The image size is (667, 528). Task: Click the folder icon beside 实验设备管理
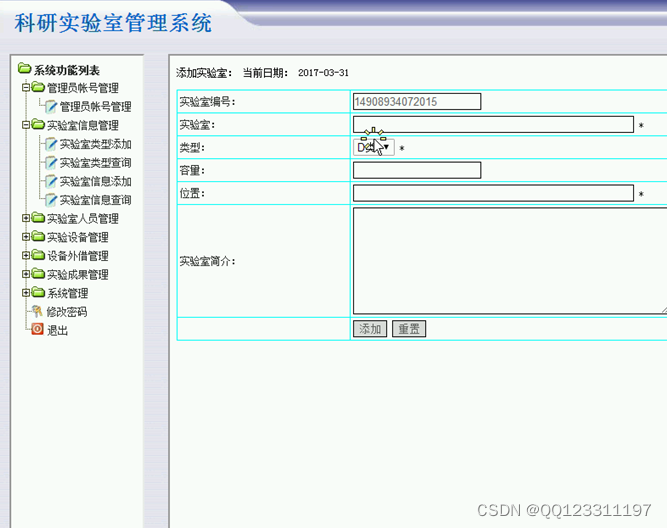tap(38, 236)
